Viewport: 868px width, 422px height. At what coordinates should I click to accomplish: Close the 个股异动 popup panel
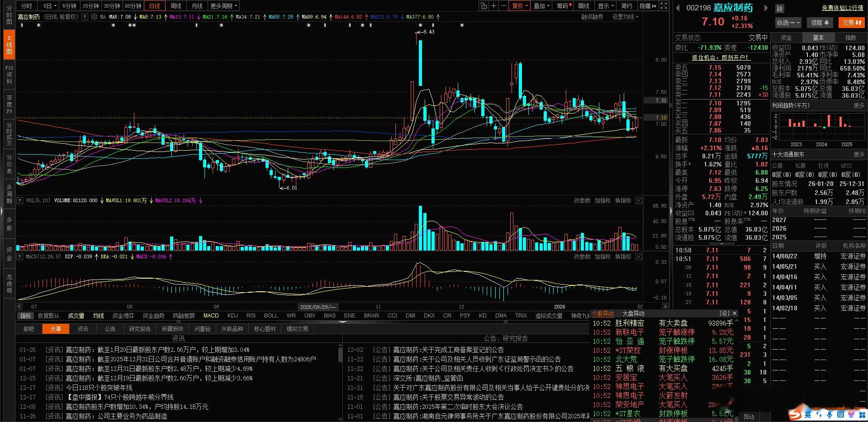coord(735,313)
